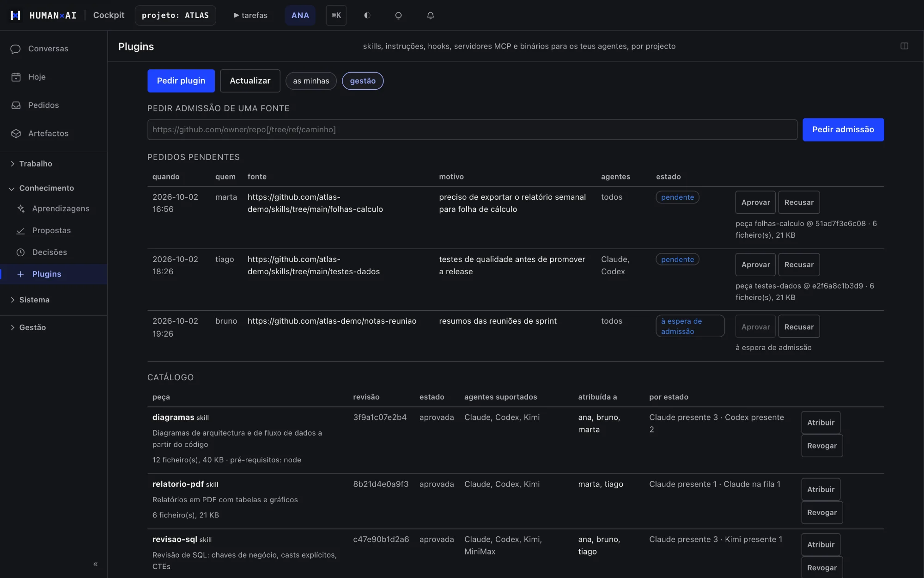Reject bruno's notas-reuniao request
The height and width of the screenshot is (578, 924).
click(799, 327)
